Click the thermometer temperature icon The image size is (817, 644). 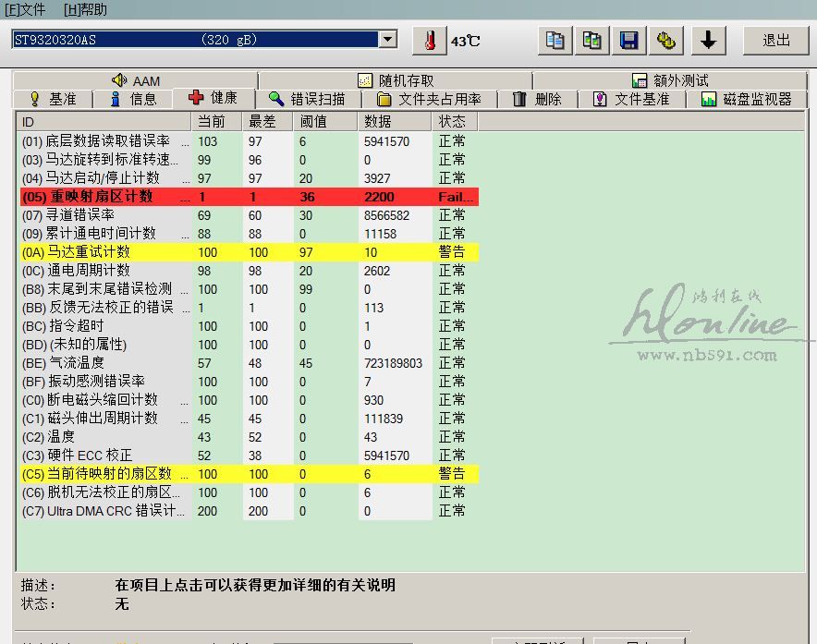pos(429,41)
